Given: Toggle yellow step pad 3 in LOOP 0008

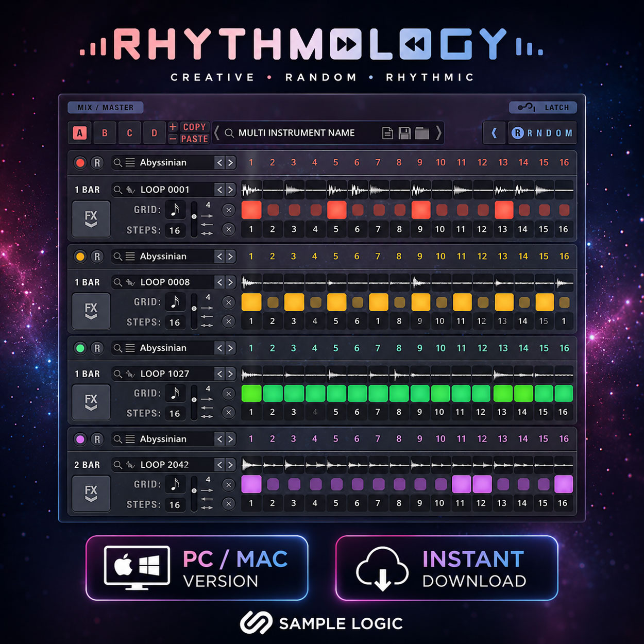Looking at the screenshot, I should pyautogui.click(x=294, y=302).
